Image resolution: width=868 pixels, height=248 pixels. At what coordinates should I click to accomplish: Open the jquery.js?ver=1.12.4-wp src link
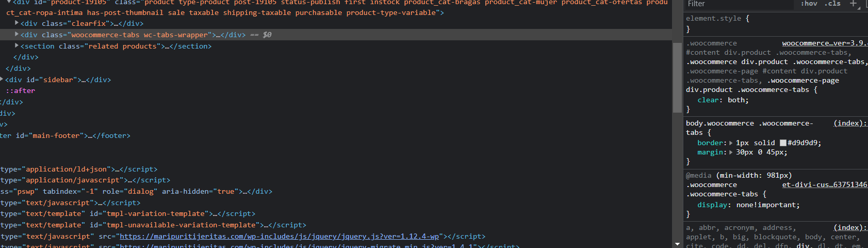click(279, 237)
